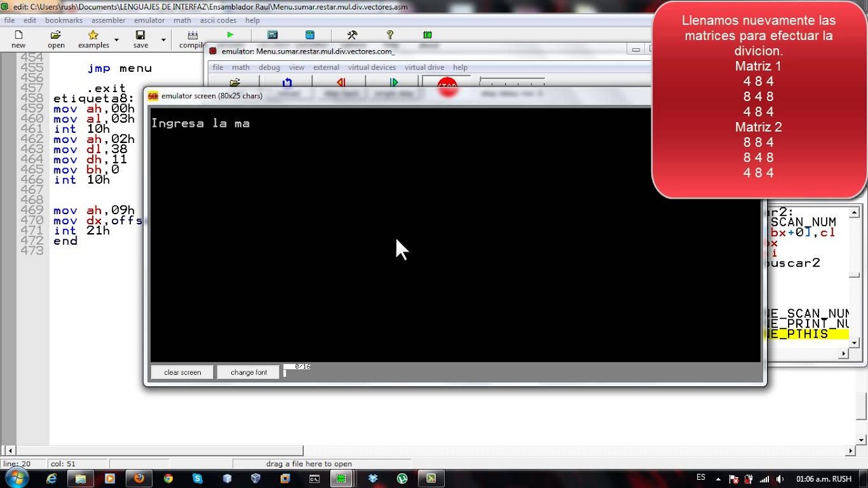Screen dimensions: 868x488
Task: Click the Load folder icon in emulator window
Action: (x=235, y=83)
